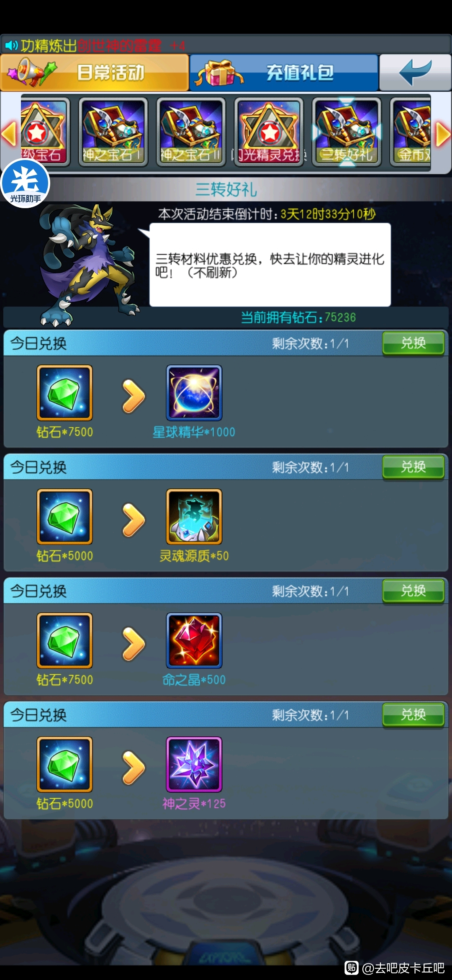Viewport: 452px width, 980px height.
Task: Tap the red 命之晶 crystal icon
Action: [x=194, y=640]
